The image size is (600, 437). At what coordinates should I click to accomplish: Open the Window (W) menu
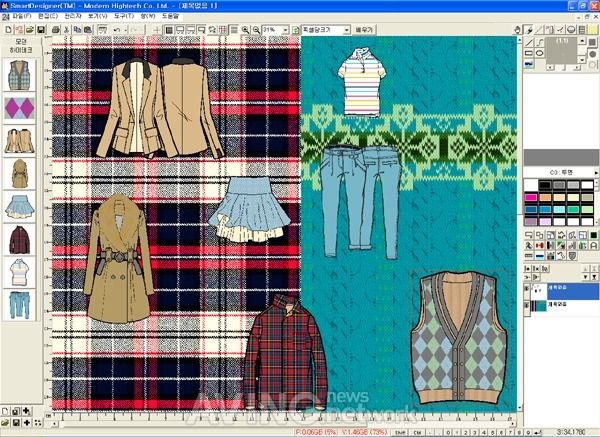(148, 16)
